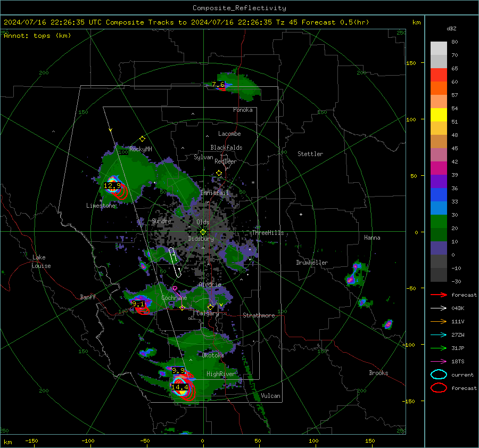Click the Hanna city label
The image size is (479, 448).
[x=372, y=238]
